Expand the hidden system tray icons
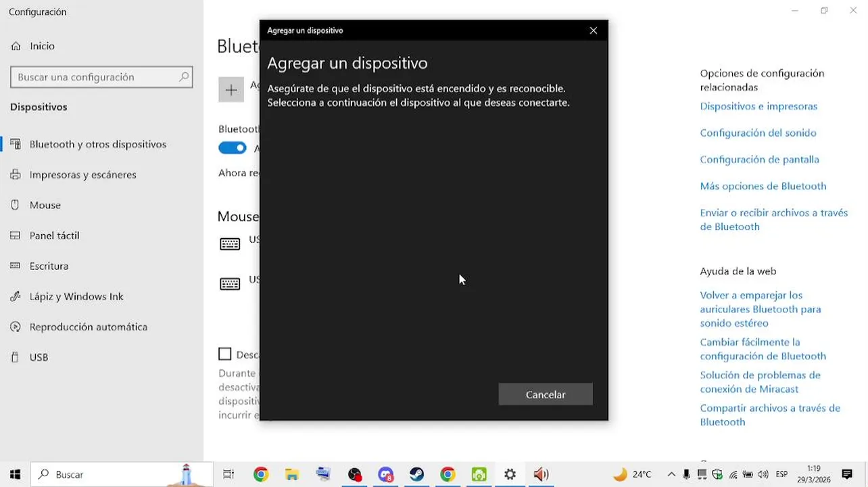 (671, 474)
